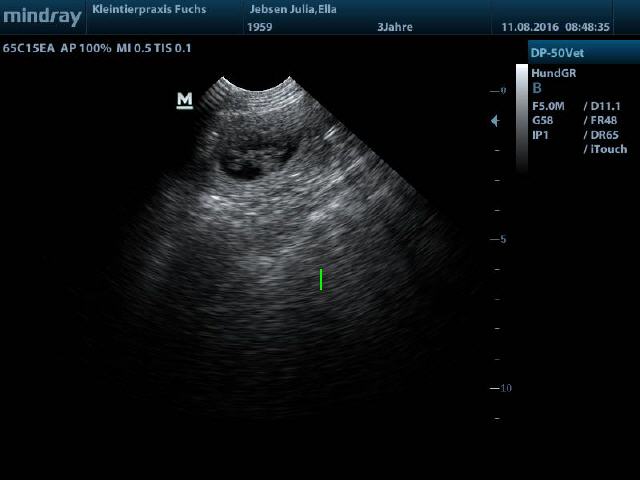640x480 pixels.
Task: Select the F5.0M frequency parameter
Action: (548, 105)
